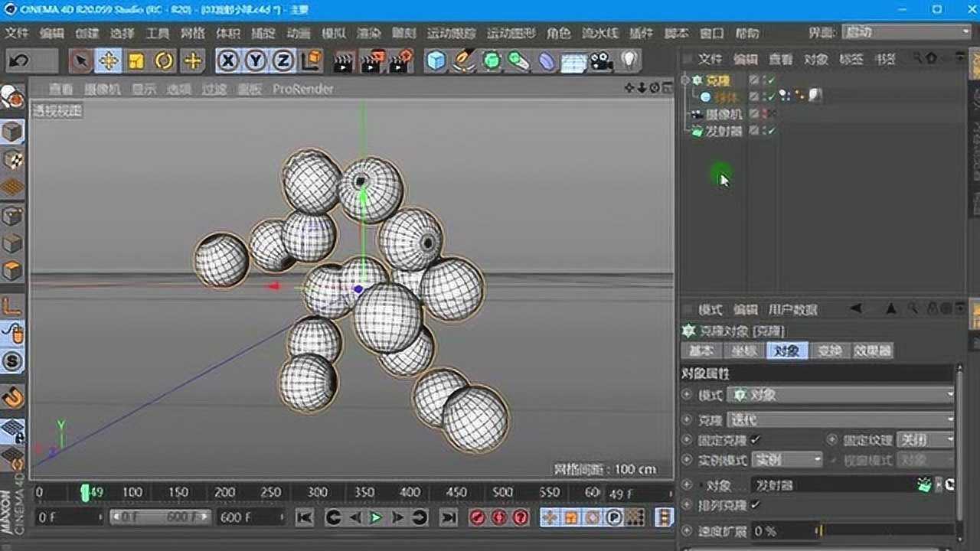Click the 对象 link field containing 发射器
The height and width of the screenshot is (551, 980).
(833, 485)
